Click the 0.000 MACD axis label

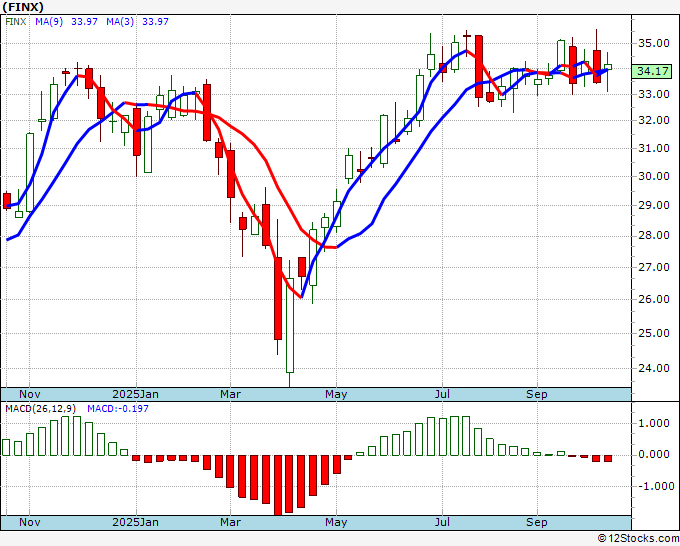656,454
